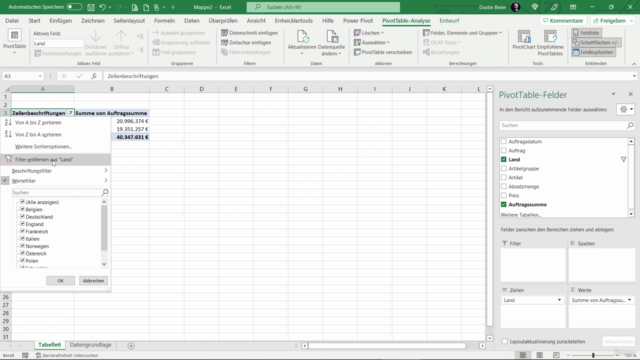Click the Undo arrow icon

tap(102, 7)
